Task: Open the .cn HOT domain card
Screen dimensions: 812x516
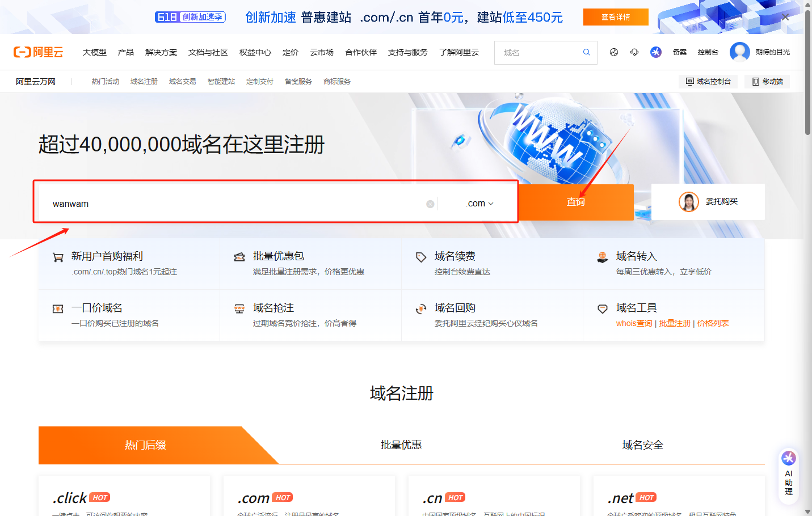Action: point(494,496)
